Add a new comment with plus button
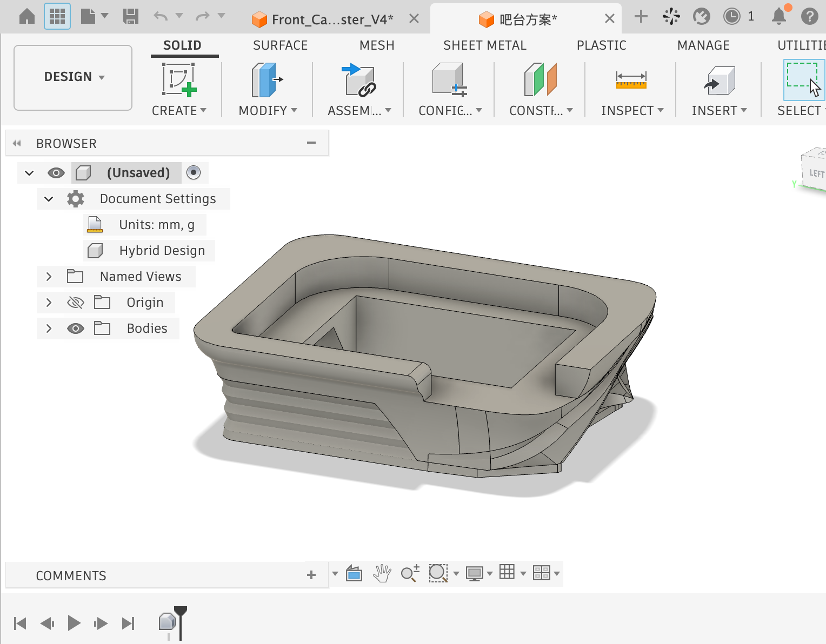Viewport: 826px width, 644px height. pyautogui.click(x=311, y=575)
